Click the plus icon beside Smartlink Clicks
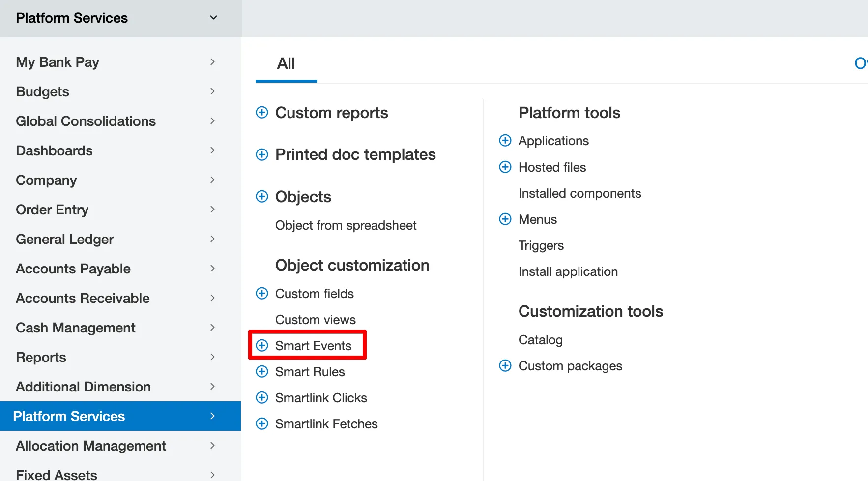This screenshot has width=868, height=481. click(x=262, y=398)
